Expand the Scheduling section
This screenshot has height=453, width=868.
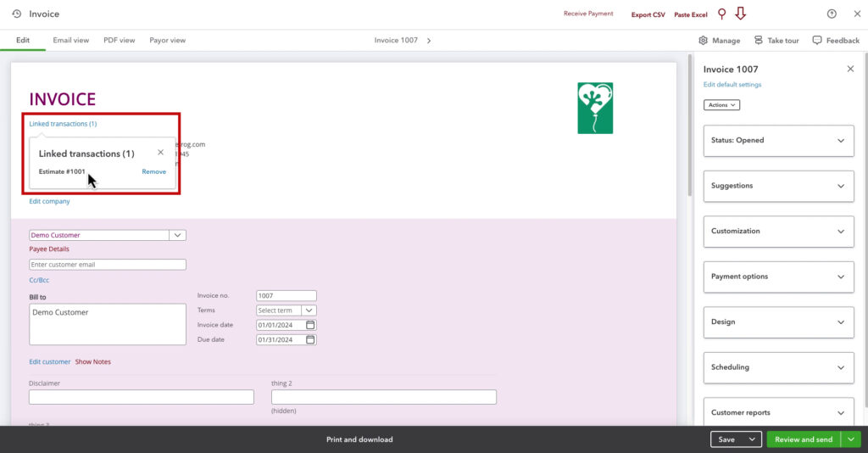click(x=778, y=367)
